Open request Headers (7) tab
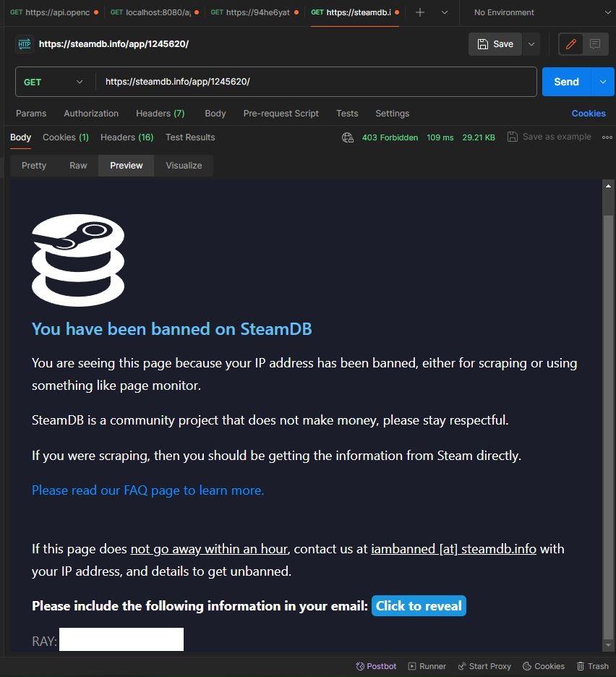616x677 pixels. pyautogui.click(x=161, y=114)
